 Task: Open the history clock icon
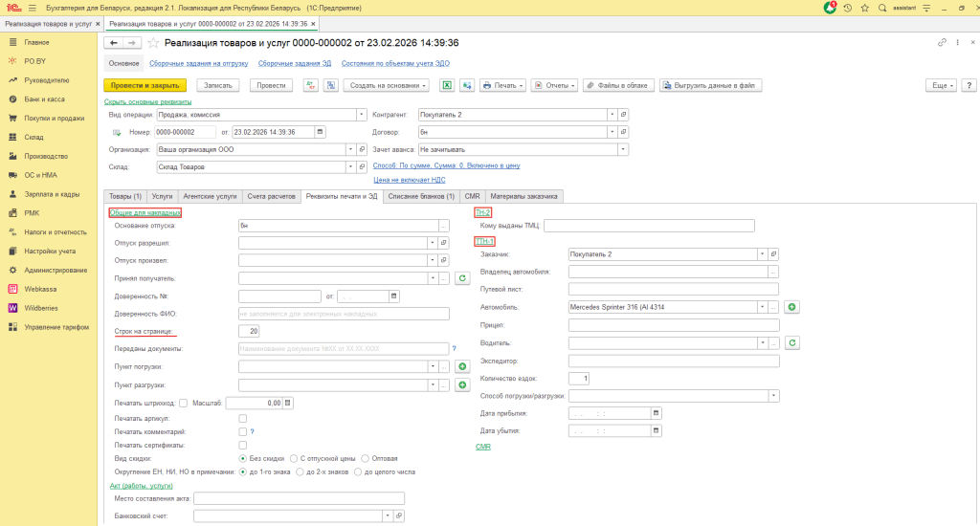(847, 7)
